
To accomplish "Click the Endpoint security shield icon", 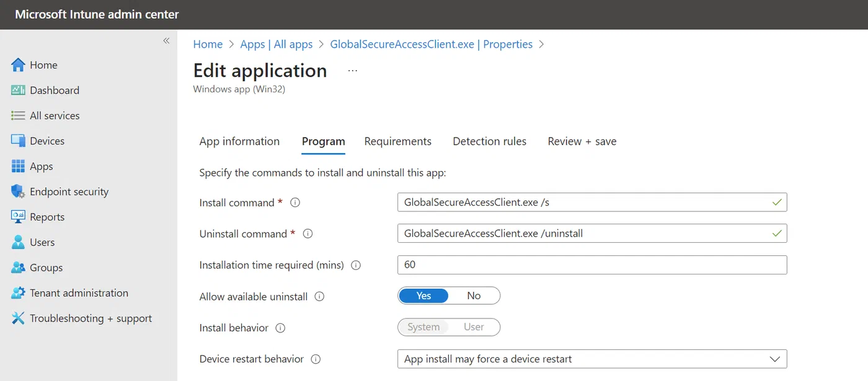I will 18,192.
